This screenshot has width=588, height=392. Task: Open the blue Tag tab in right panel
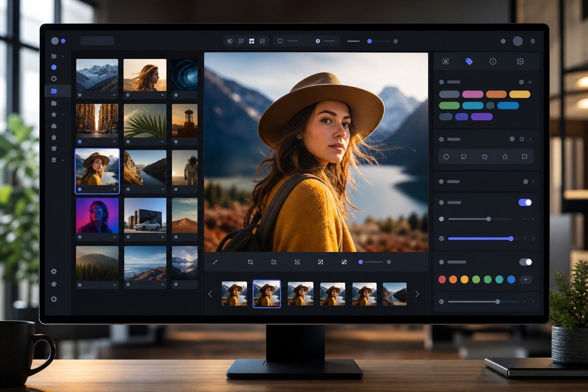469,61
